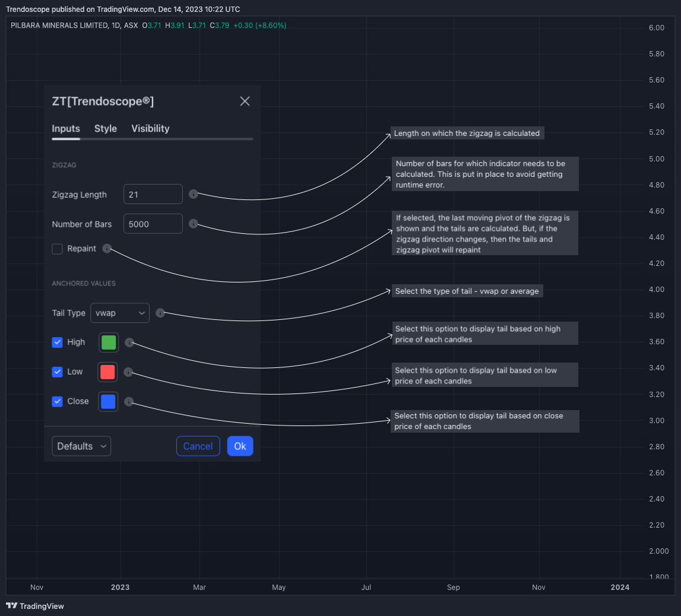Open the Visibility tab
The height and width of the screenshot is (616, 681).
pyautogui.click(x=150, y=129)
